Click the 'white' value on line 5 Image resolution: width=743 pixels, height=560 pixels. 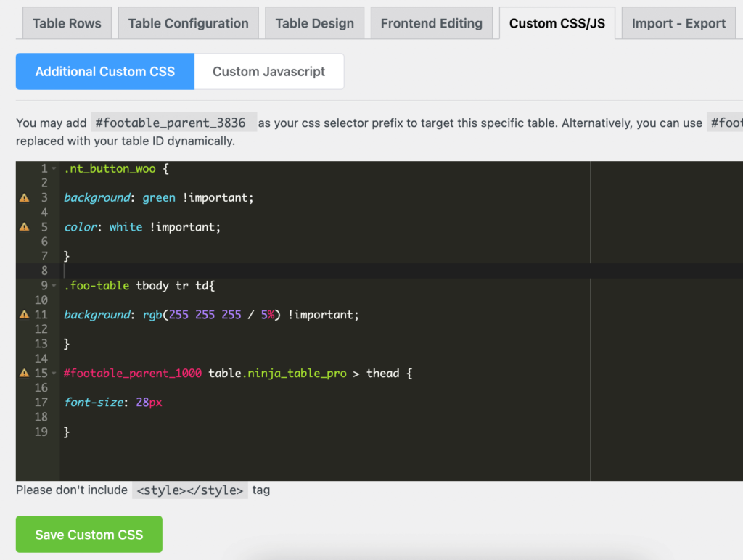point(126,227)
